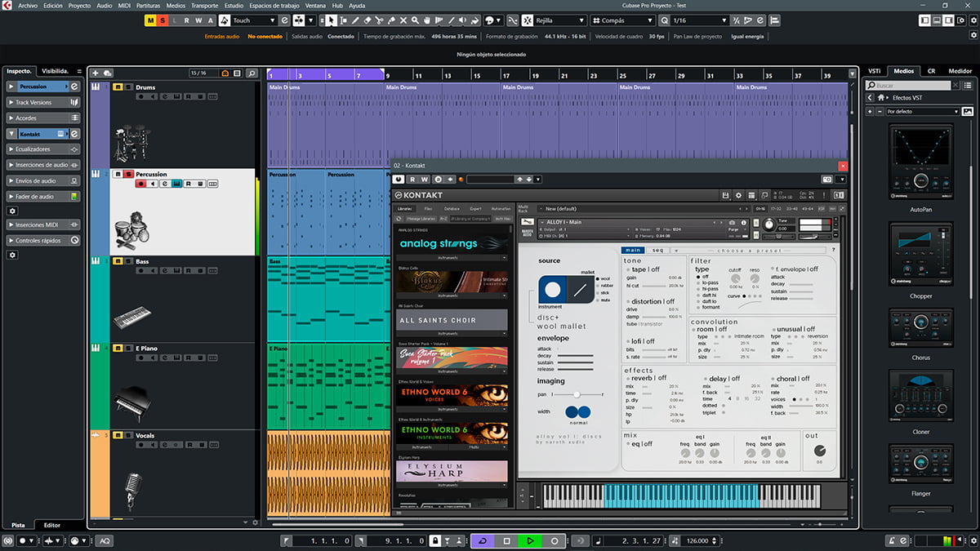The image size is (980, 551).
Task: Open Por defecto dropdown in media panel
Action: pos(923,111)
